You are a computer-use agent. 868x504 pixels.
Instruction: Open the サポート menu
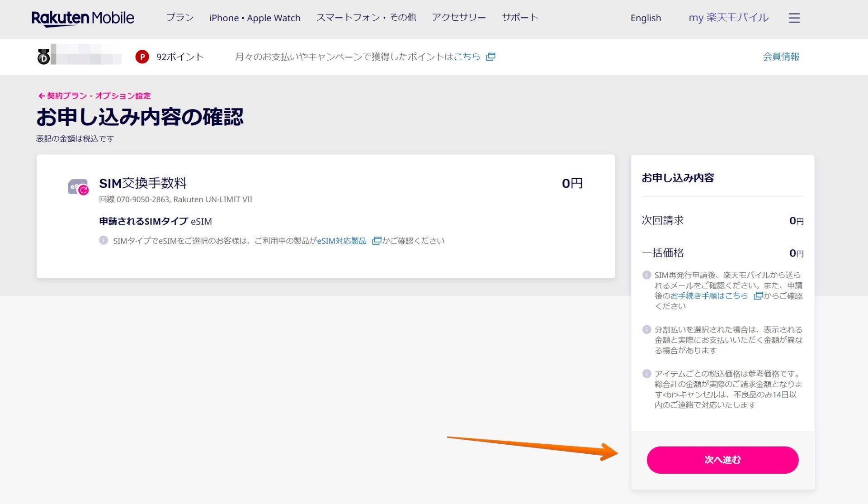(x=520, y=18)
